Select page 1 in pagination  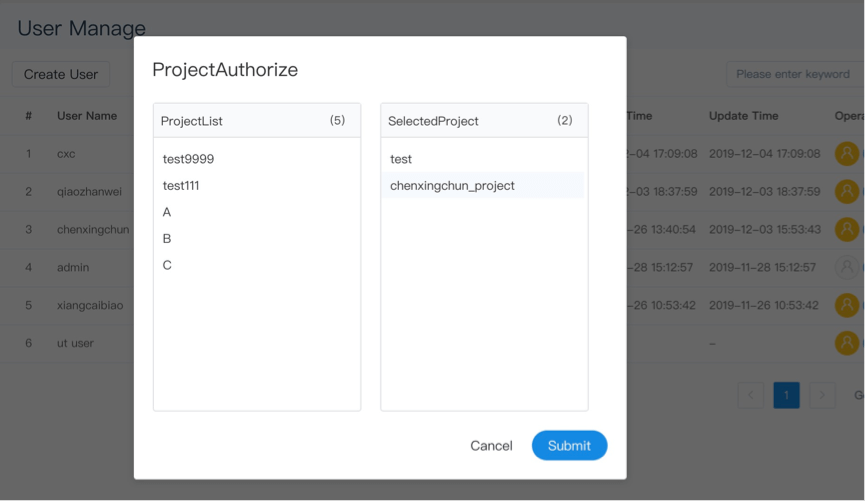[x=786, y=395]
